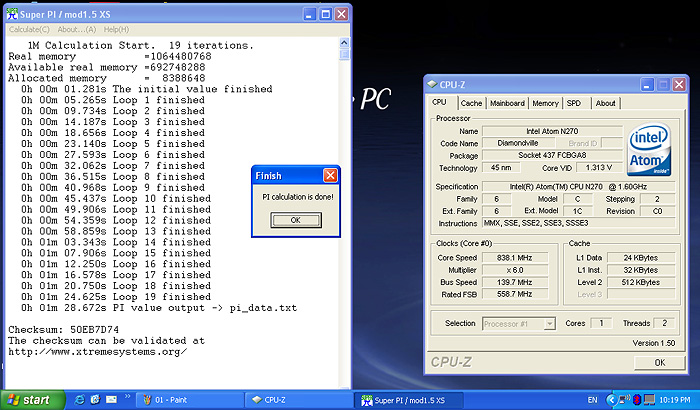The image size is (700, 410).
Task: Click the http://www.xtremesystems.org/ text line
Action: point(97,351)
